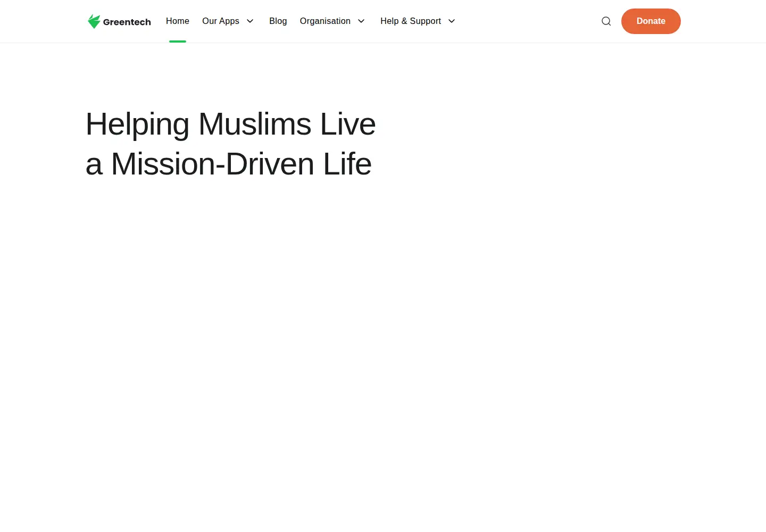Click the orange Donate button

point(651,21)
